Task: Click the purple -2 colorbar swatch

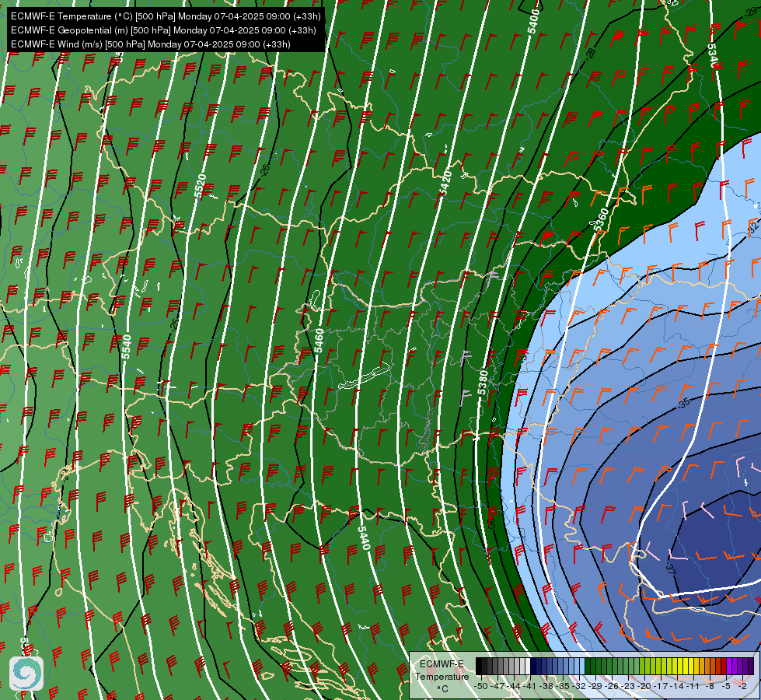Action: tap(746, 666)
